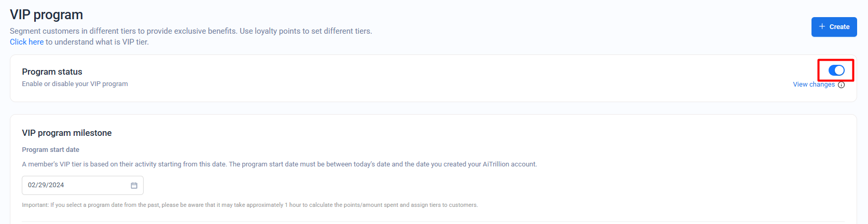The height and width of the screenshot is (224, 868).
Task: Click the 'Segment customers in different tiers' description
Action: [191, 31]
